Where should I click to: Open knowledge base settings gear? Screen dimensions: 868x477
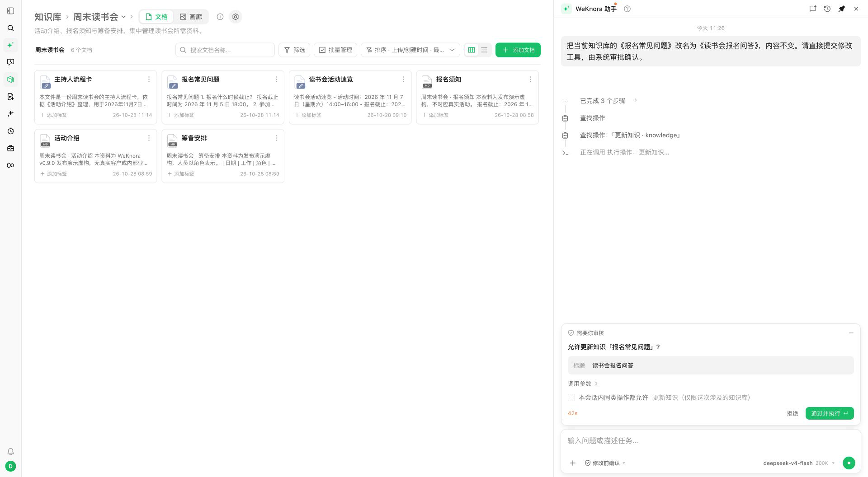236,17
